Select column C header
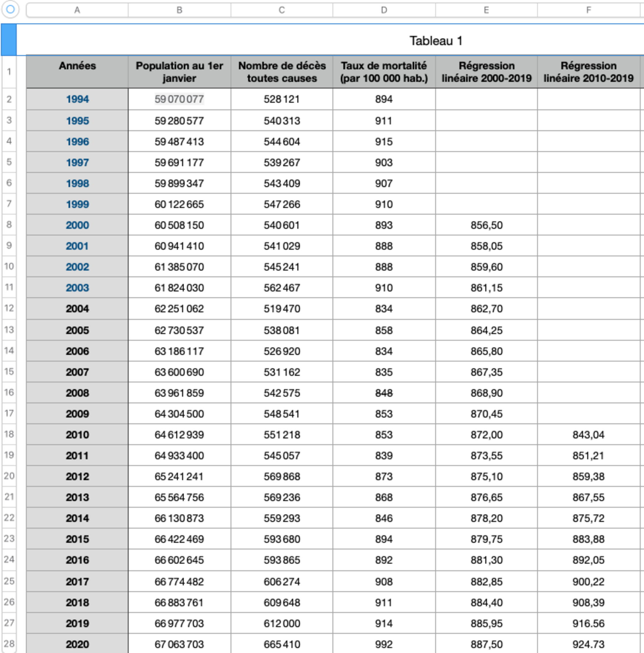This screenshot has width=644, height=653. pyautogui.click(x=282, y=10)
